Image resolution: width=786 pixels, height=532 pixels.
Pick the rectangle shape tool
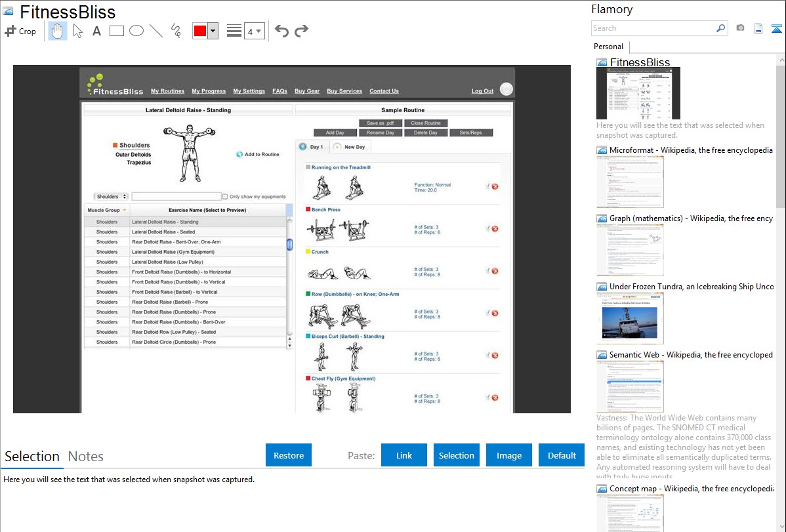(117, 31)
